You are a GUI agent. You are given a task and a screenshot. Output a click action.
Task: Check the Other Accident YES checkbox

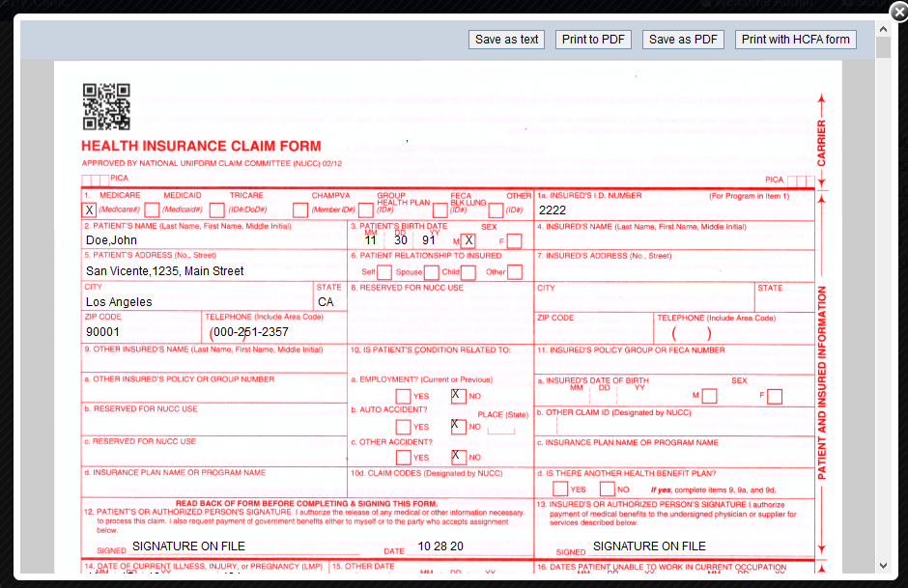pos(403,458)
